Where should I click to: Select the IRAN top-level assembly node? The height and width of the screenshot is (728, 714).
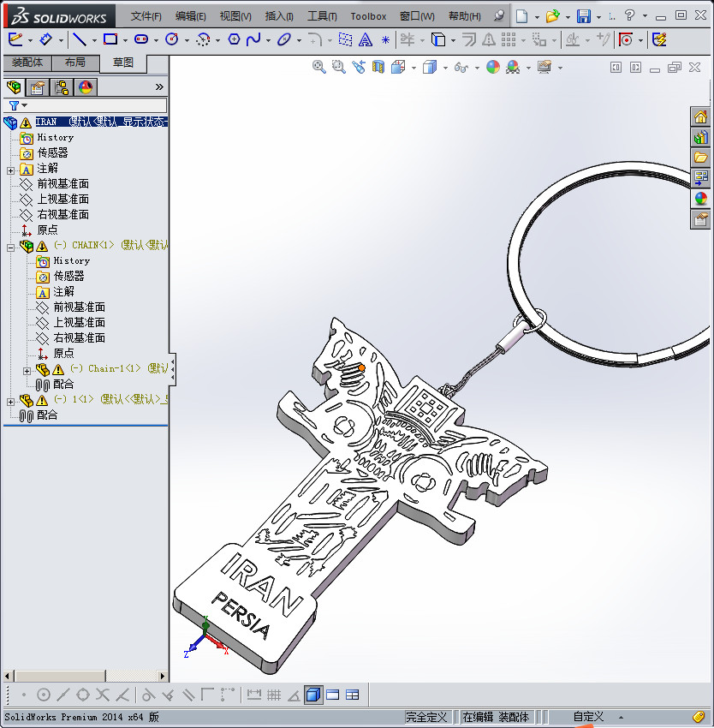coord(101,122)
